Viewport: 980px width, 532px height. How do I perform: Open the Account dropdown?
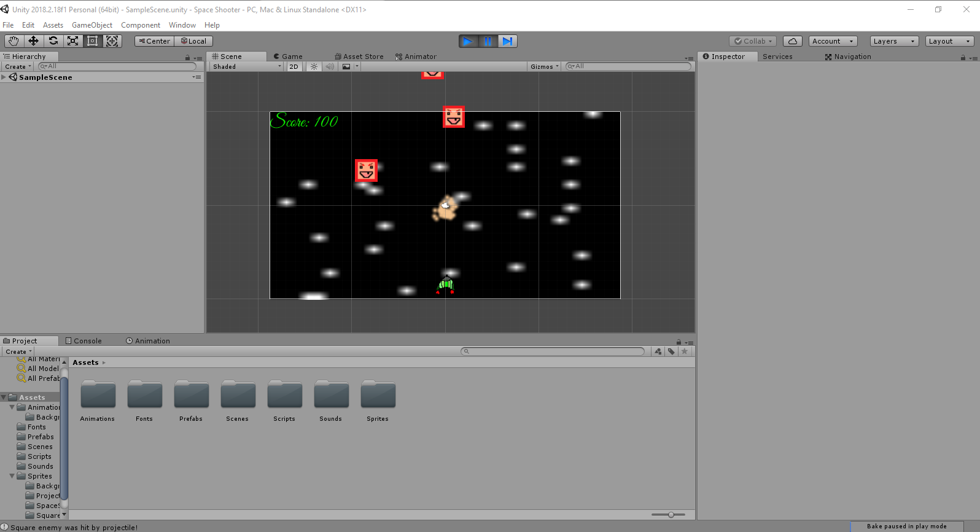tap(833, 41)
